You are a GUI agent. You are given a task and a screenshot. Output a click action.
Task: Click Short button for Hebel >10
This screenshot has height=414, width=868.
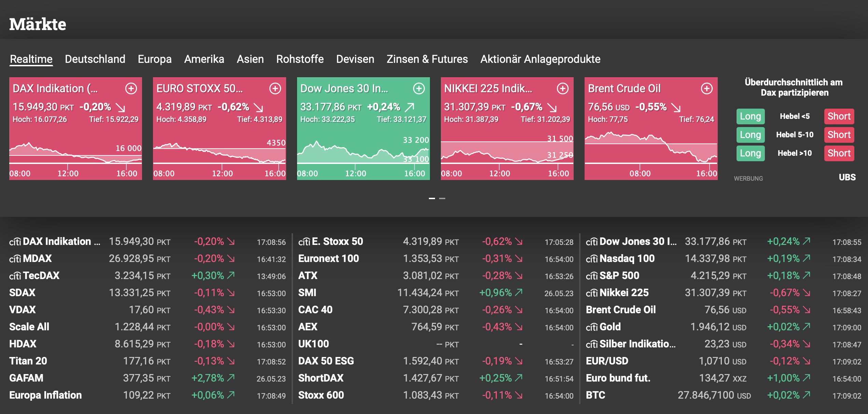839,153
